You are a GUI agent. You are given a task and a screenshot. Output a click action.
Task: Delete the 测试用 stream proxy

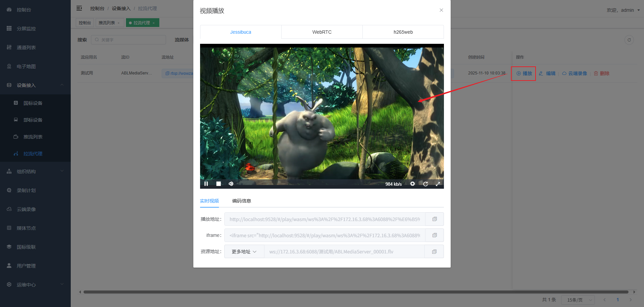click(x=602, y=73)
